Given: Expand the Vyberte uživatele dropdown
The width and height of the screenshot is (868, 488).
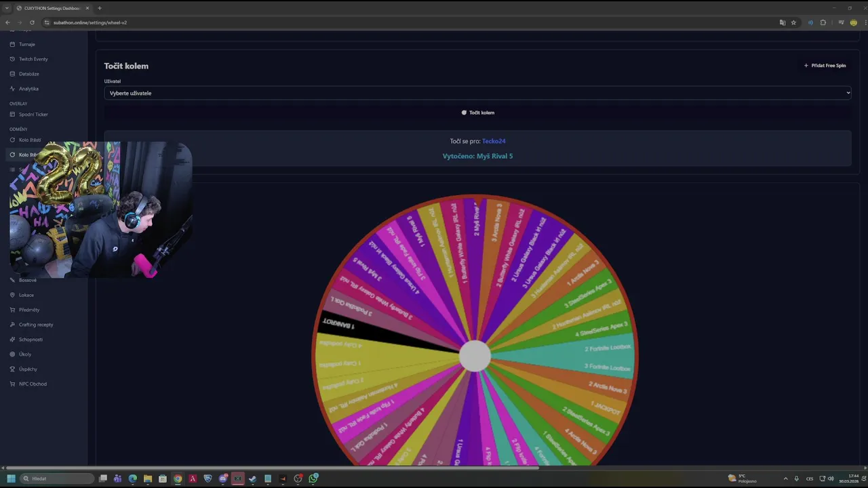Looking at the screenshot, I should pos(477,93).
